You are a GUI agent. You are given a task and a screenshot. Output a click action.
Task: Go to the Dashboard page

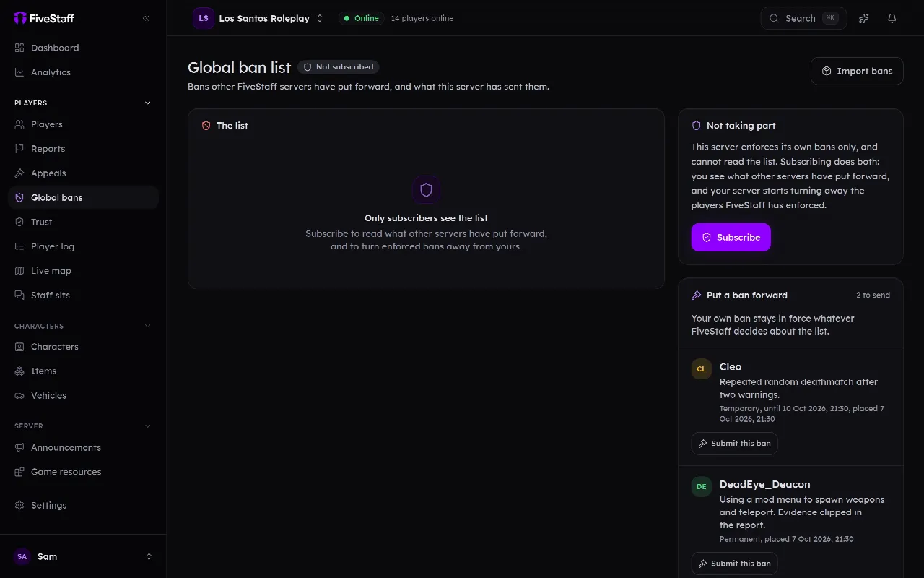tap(83, 48)
